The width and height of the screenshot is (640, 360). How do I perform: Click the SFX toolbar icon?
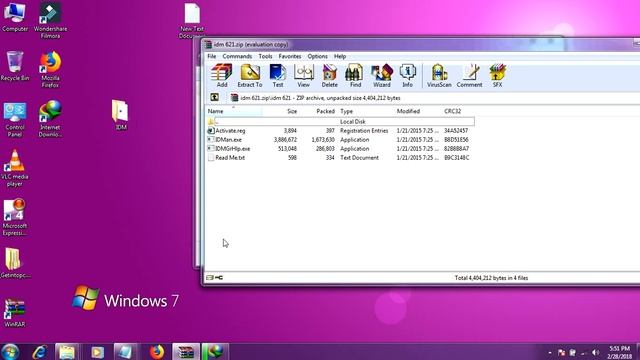tap(498, 76)
